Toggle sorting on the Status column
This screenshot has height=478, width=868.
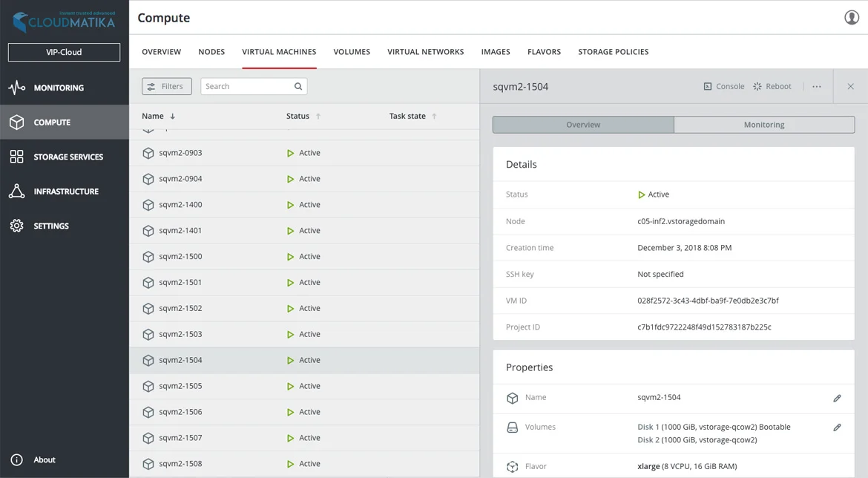318,116
